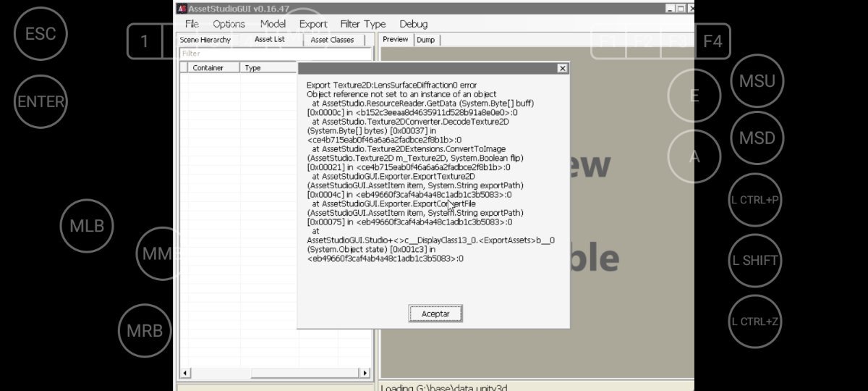Switch to the Dump tab

coord(426,40)
